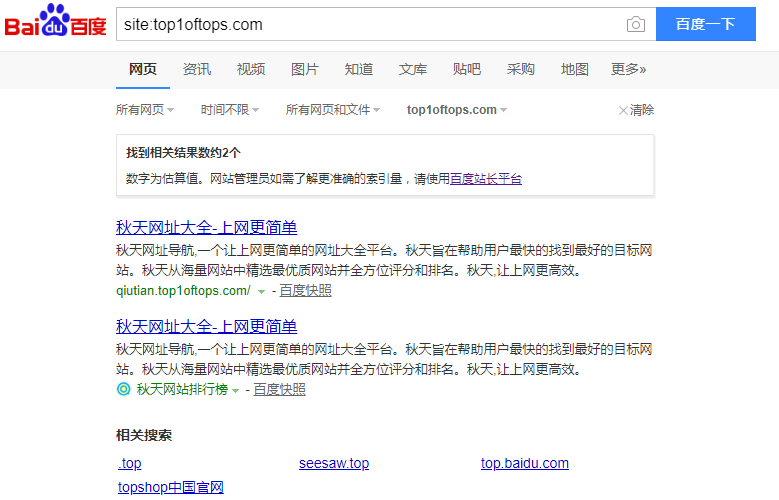Click the green qiutian.top1oftops.com/ URL
The height and width of the screenshot is (500, 779).
183,291
